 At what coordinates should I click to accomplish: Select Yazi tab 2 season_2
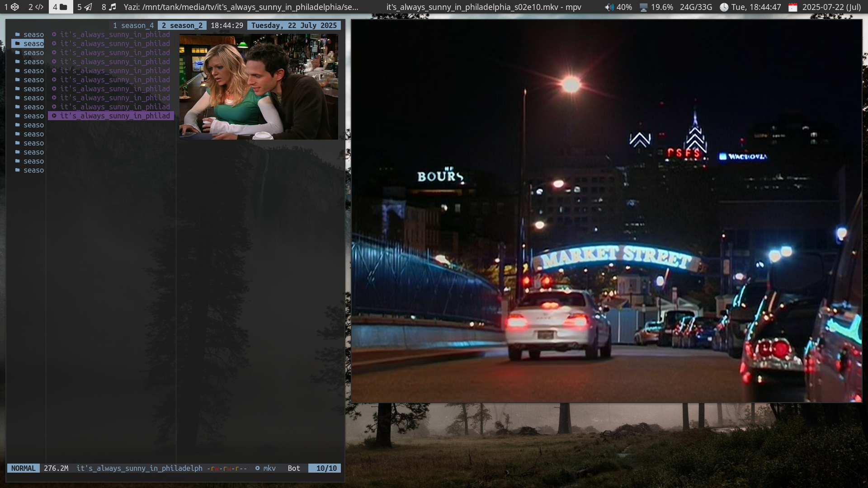(x=182, y=25)
